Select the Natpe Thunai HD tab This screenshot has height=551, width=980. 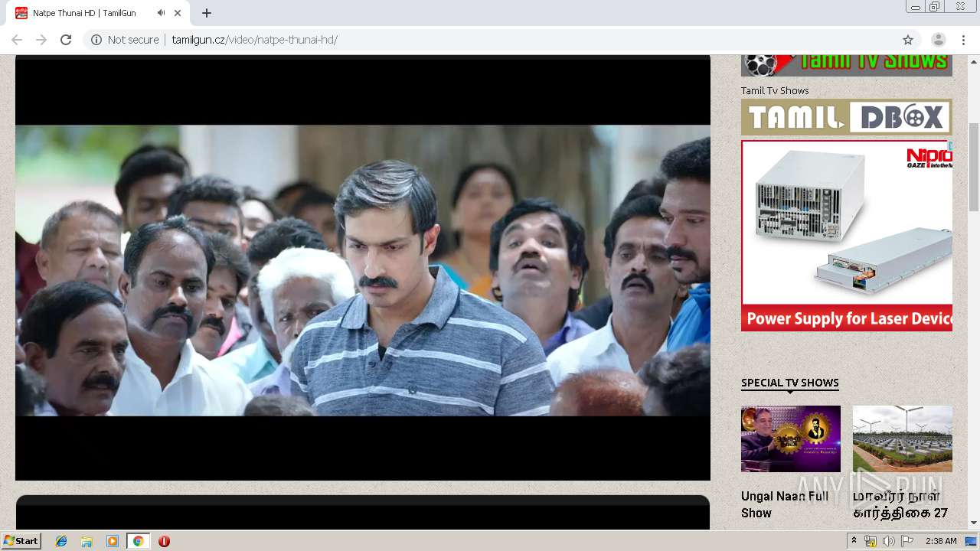coord(98,13)
